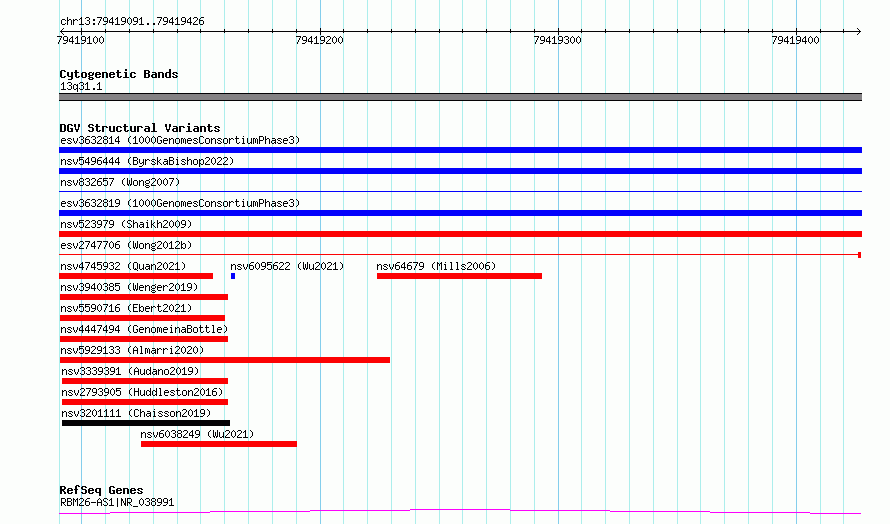
Task: Open esv3632819 (1000GenomesConsortiumPhase3) variant label
Action: click(x=180, y=203)
